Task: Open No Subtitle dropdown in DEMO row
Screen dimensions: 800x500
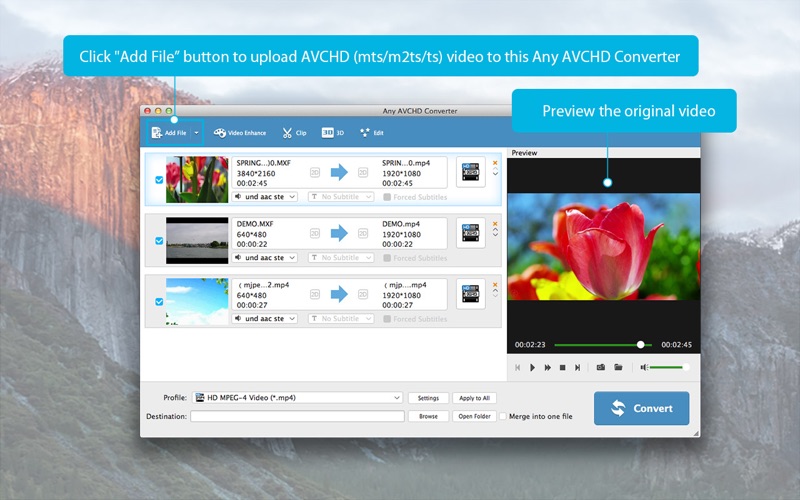Action: click(341, 258)
